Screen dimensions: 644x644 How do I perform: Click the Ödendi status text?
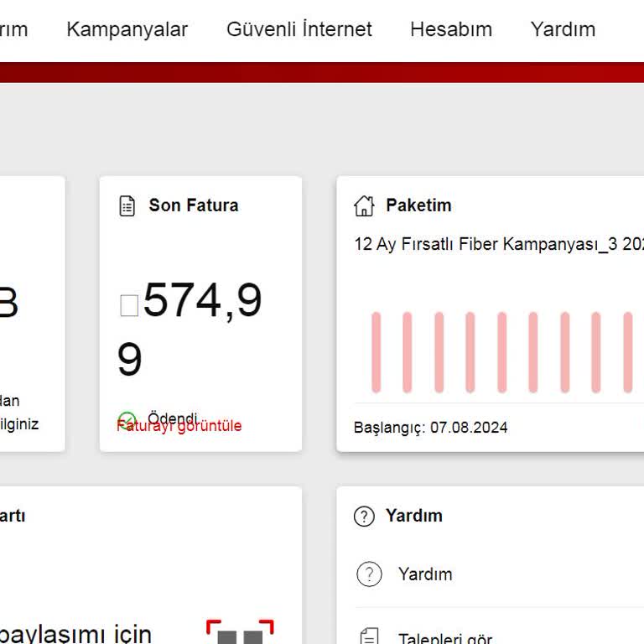pos(173,418)
